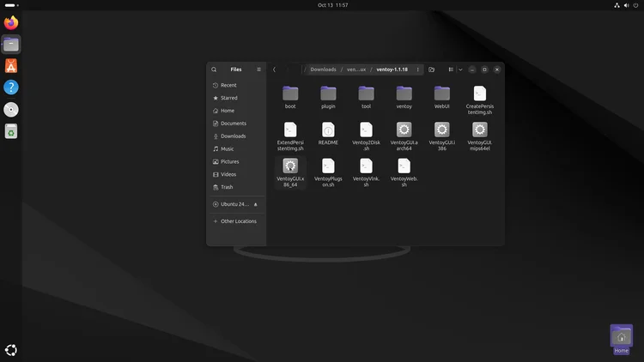Open Downloads in the sidebar
Image resolution: width=644 pixels, height=362 pixels.
(236, 136)
